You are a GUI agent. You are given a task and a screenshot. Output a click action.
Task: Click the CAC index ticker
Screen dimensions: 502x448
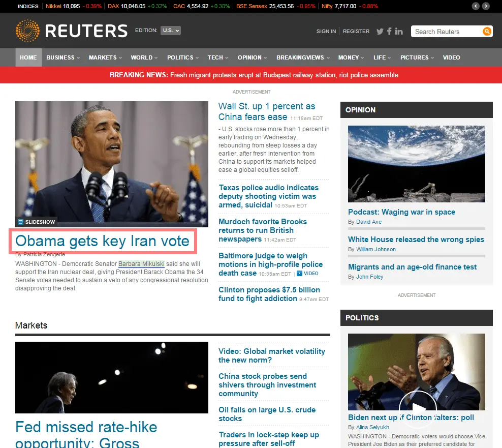tap(201, 6)
